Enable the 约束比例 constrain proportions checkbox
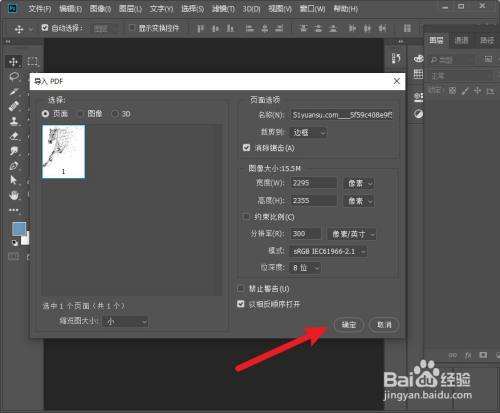Image resolution: width=500 pixels, height=413 pixels. click(x=246, y=217)
